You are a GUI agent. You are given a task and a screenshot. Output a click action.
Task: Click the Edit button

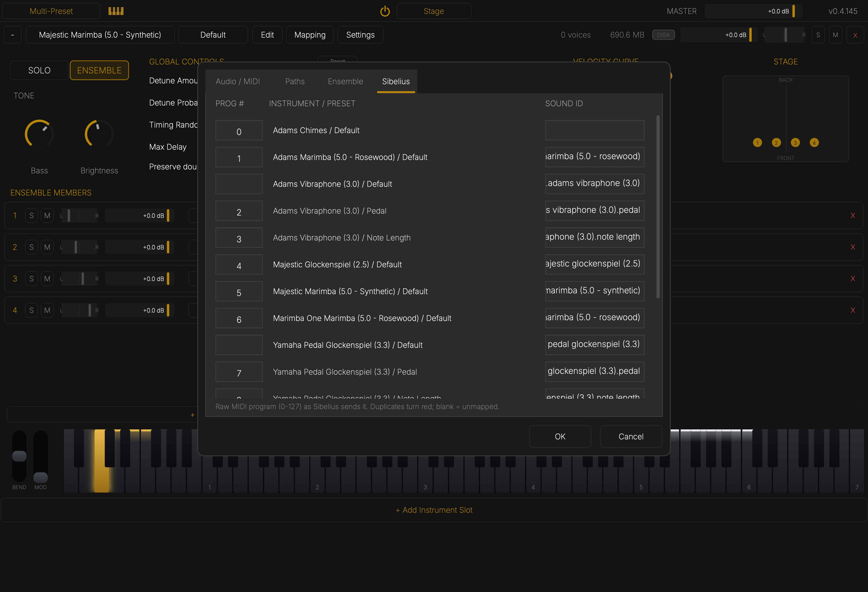point(268,35)
